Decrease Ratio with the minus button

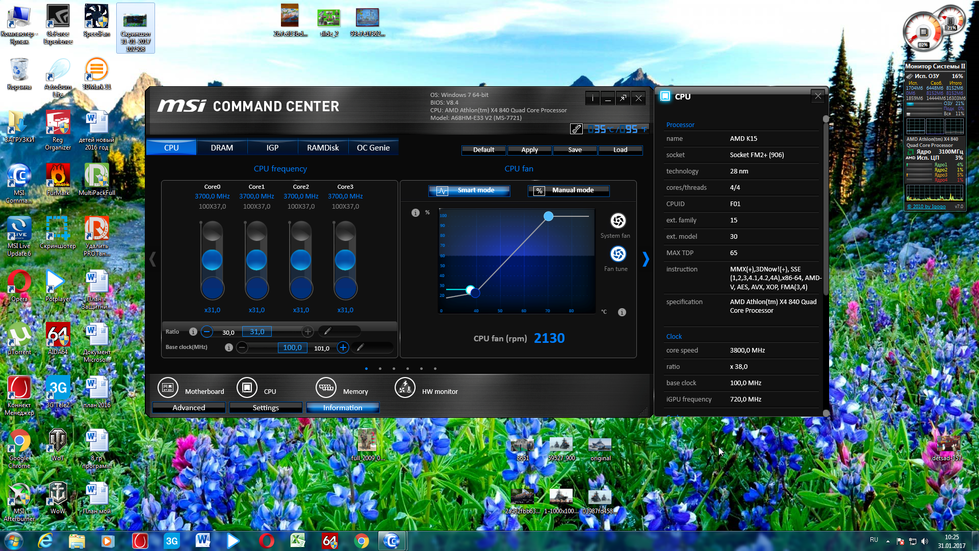pos(207,331)
